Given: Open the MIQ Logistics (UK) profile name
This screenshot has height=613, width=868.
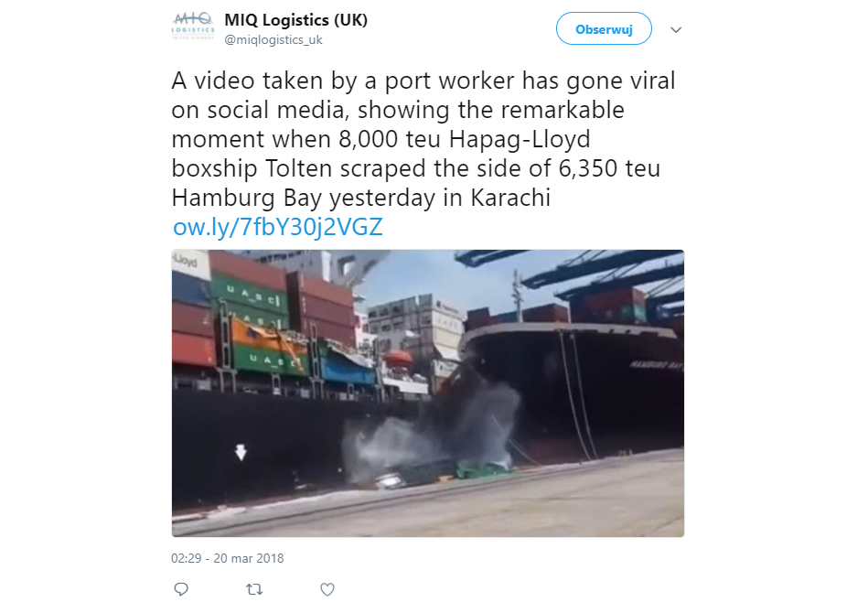Looking at the screenshot, I should (295, 20).
